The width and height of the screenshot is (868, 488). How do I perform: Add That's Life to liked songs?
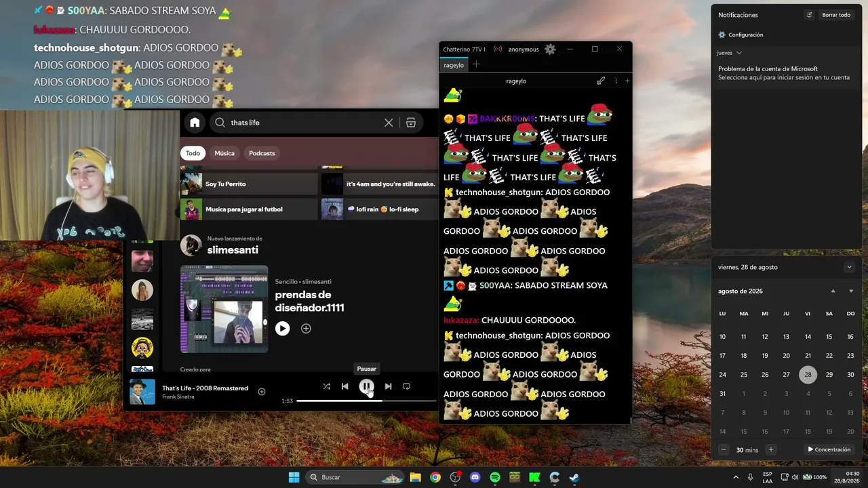(x=262, y=392)
